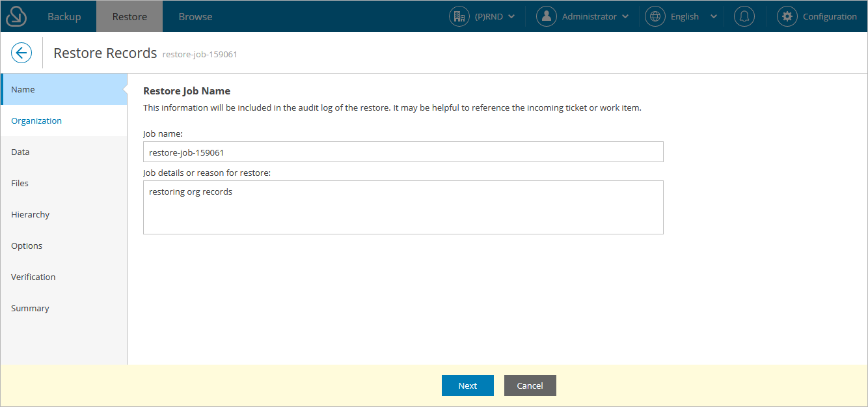The width and height of the screenshot is (868, 407).
Task: Open the Files wizard step
Action: pos(64,183)
